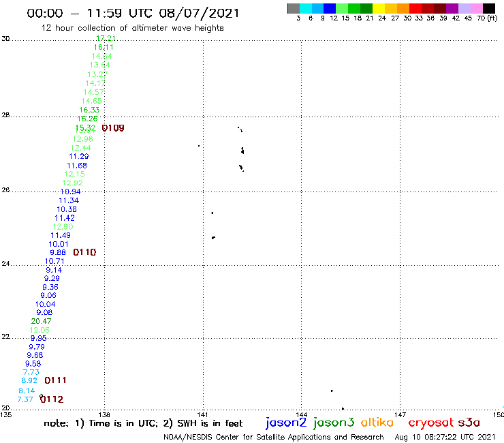
Task: Click the bright red swatch in the color scale
Action: point(415,8)
